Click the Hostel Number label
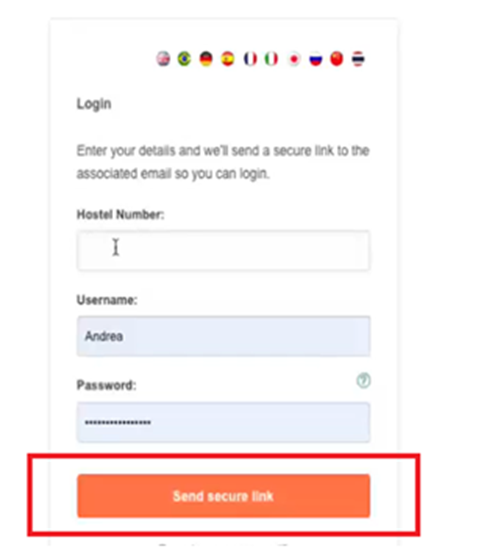 [x=120, y=214]
